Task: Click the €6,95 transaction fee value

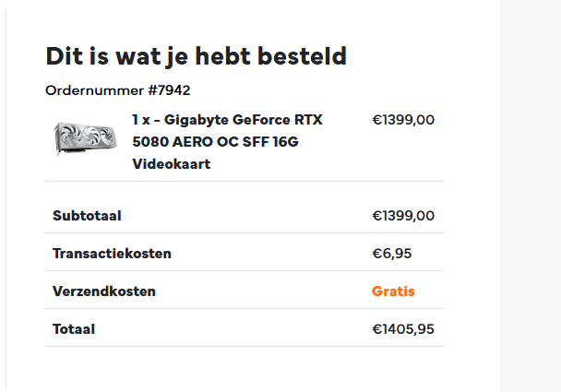Action: pos(392,254)
